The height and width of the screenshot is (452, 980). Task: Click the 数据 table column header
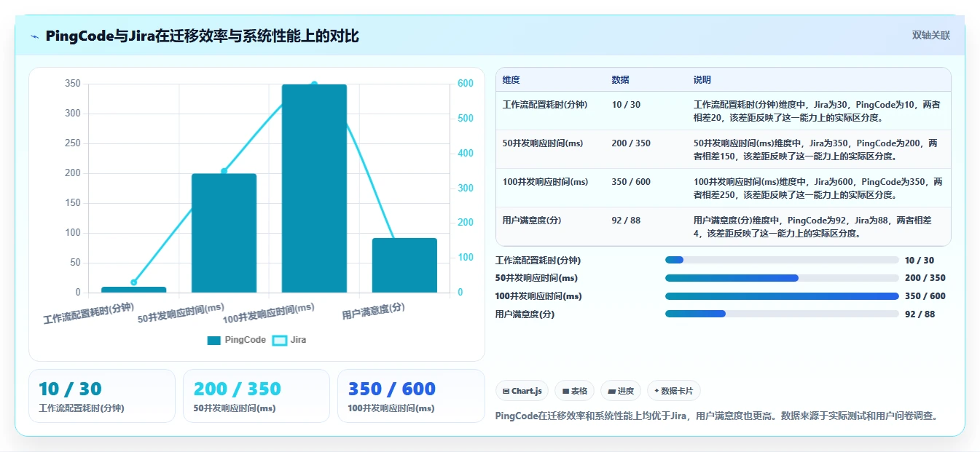click(621, 80)
